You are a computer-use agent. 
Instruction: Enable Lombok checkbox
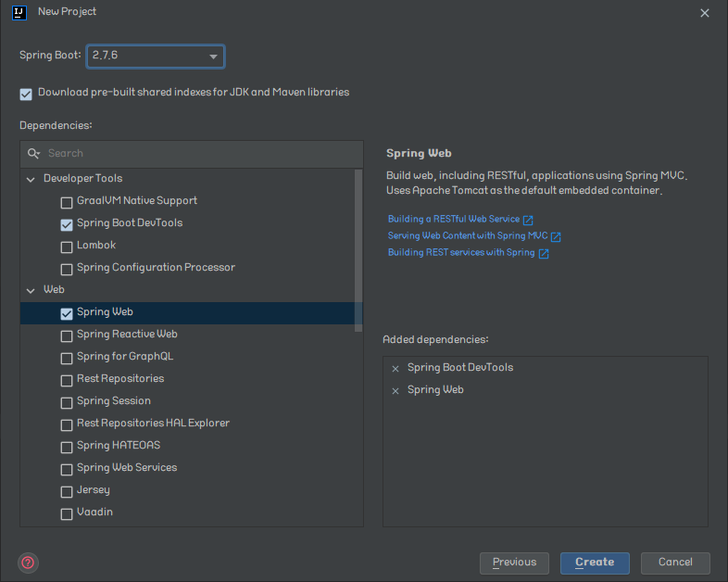pos(67,247)
